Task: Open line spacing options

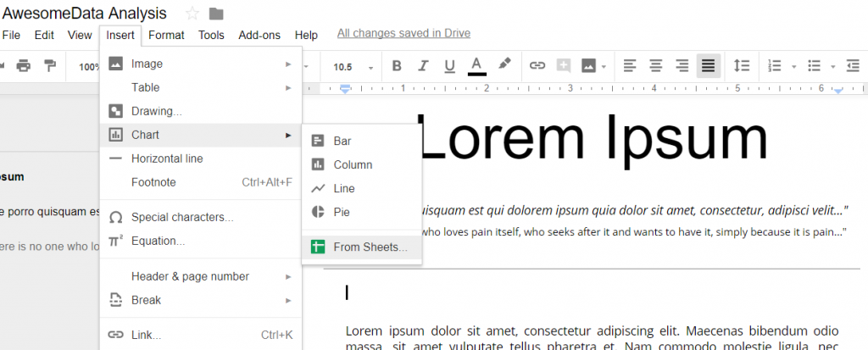Action: coord(741,66)
